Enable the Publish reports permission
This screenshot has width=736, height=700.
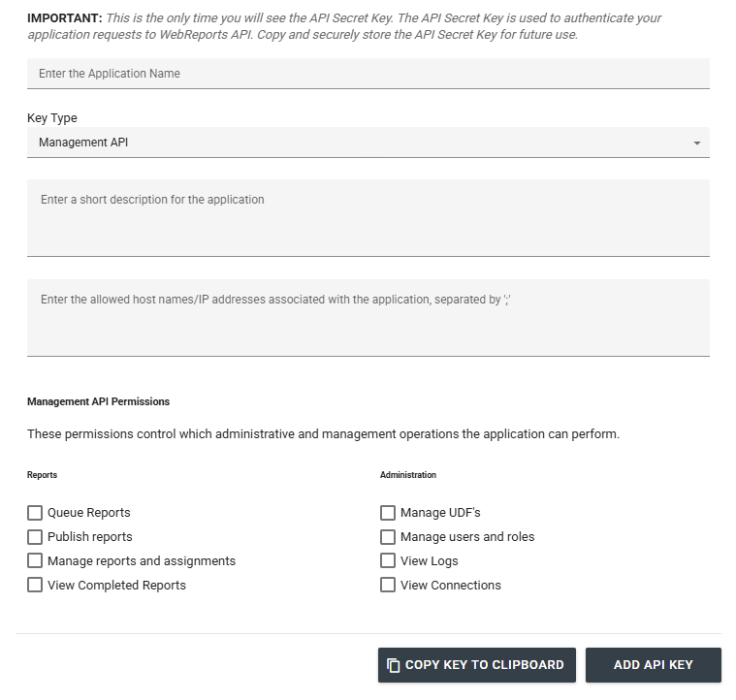click(35, 537)
